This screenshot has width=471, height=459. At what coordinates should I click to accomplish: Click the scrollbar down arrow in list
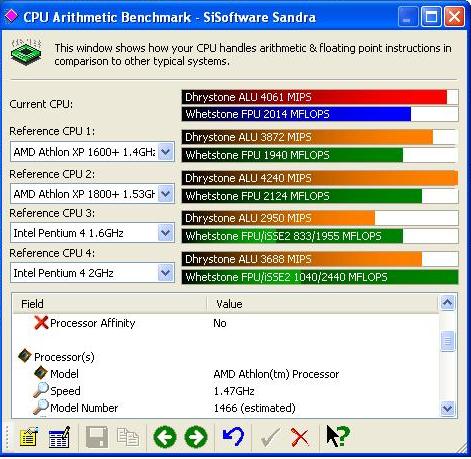(x=447, y=408)
